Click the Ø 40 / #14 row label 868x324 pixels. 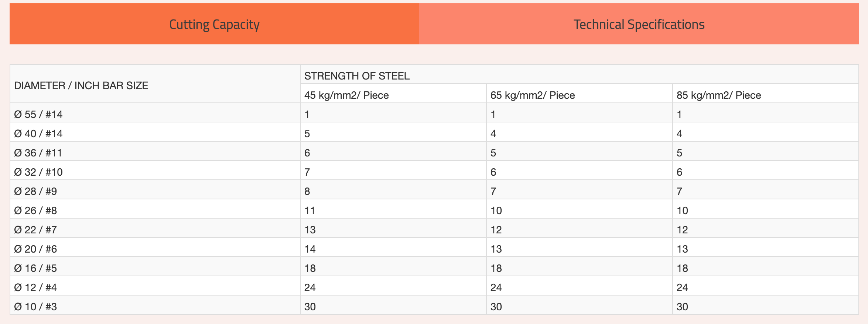coord(38,134)
